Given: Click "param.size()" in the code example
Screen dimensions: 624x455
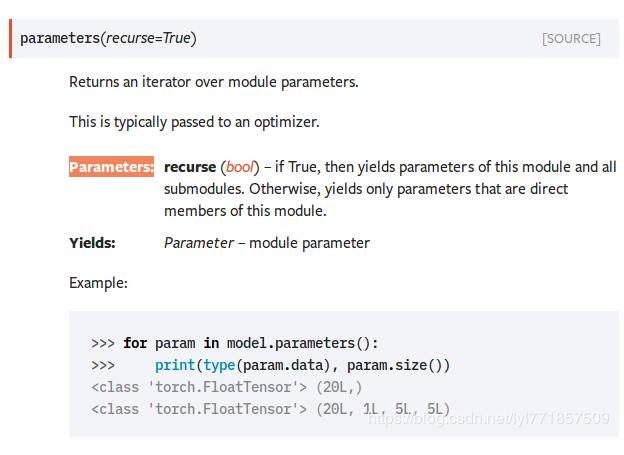Looking at the screenshot, I should pos(387,365).
